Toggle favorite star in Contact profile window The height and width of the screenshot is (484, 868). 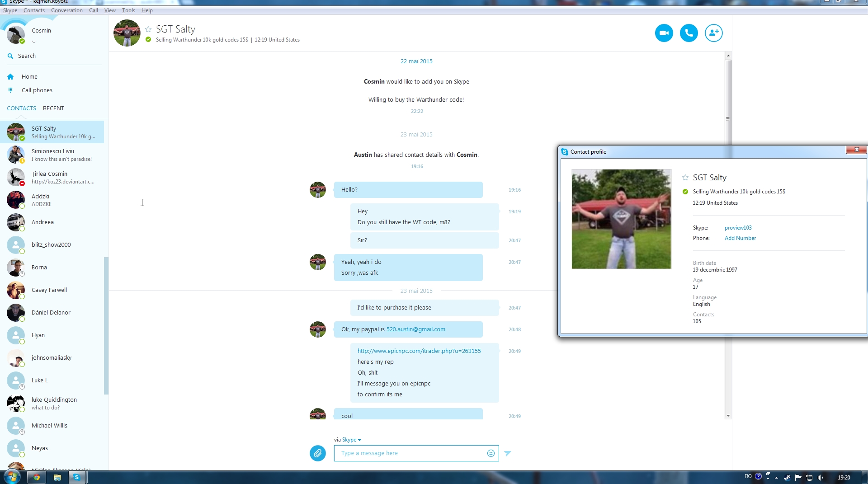point(685,178)
